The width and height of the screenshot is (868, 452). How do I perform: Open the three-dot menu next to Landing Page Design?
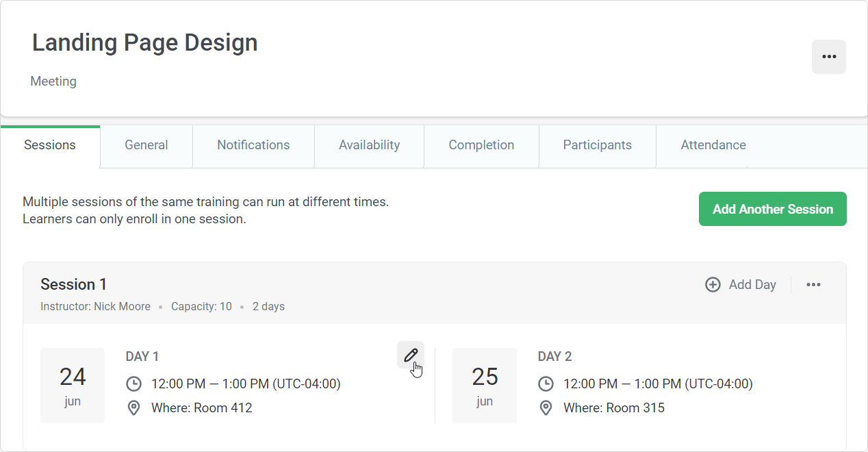click(829, 57)
